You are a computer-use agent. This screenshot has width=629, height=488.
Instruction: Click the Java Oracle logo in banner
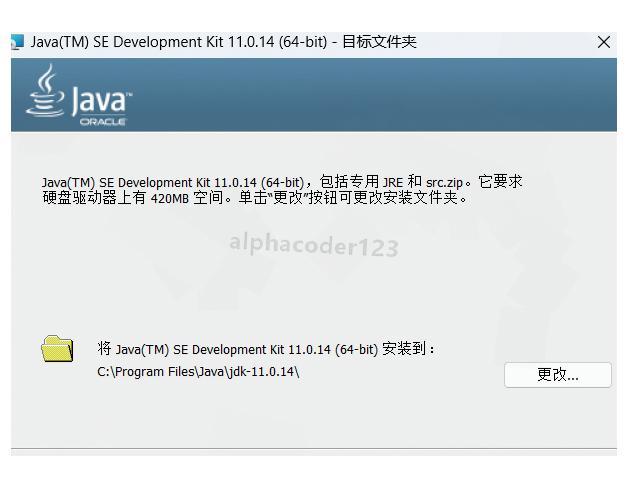point(79,95)
